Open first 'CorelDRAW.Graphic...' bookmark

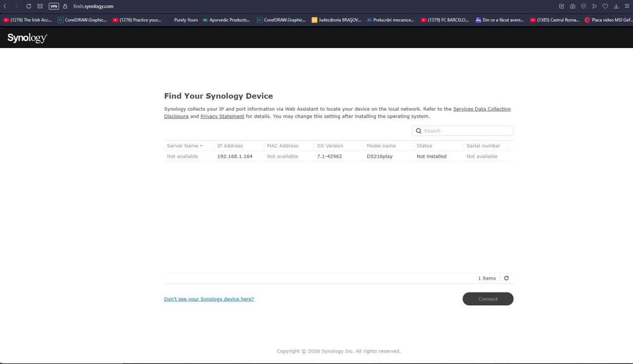tap(82, 20)
